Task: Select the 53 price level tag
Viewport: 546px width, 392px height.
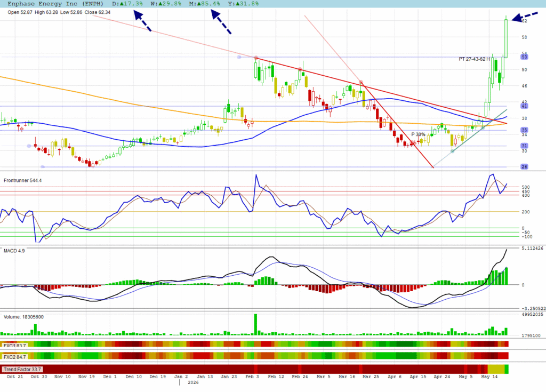Action: tap(524, 57)
